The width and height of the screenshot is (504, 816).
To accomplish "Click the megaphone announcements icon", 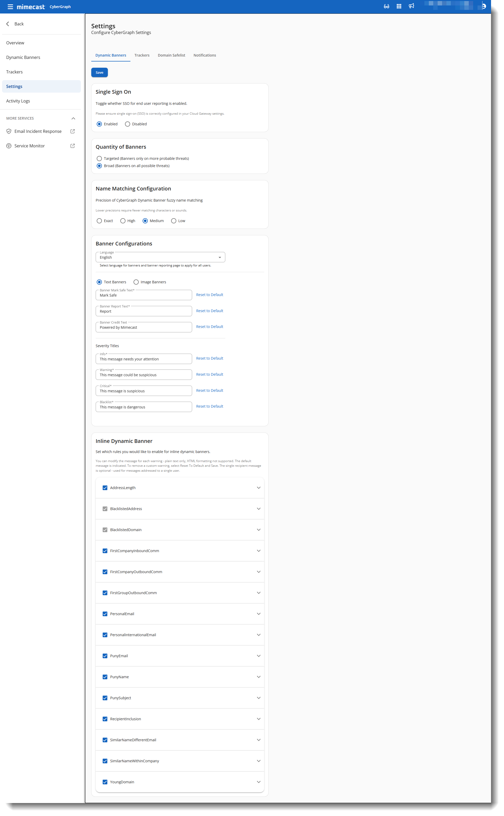I will pos(411,6).
